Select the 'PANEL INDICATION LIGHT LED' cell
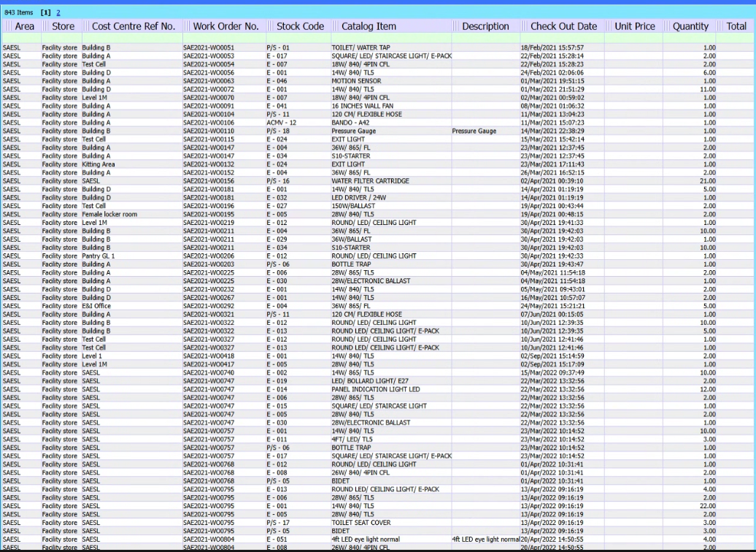Screen dimensions: 756x552 tap(376, 389)
